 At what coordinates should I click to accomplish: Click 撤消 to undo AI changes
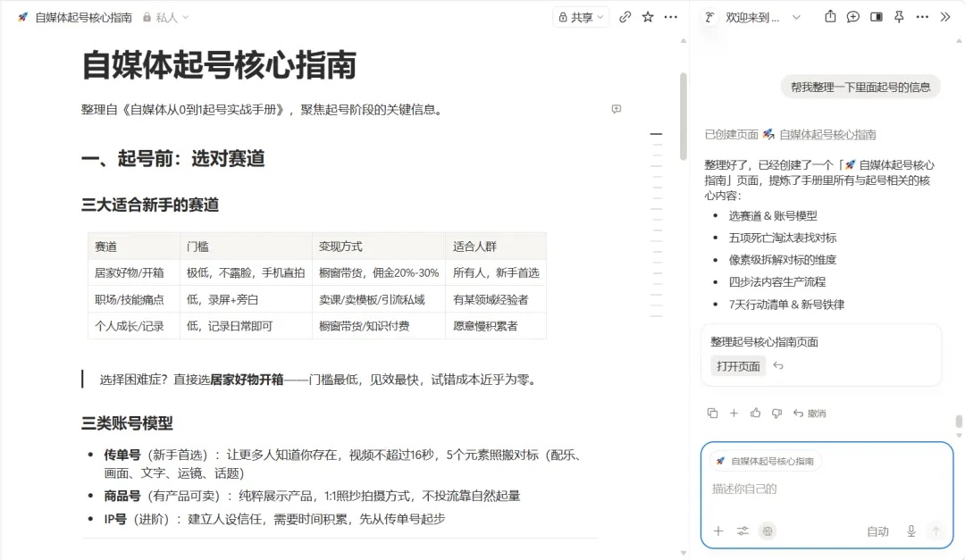(810, 413)
